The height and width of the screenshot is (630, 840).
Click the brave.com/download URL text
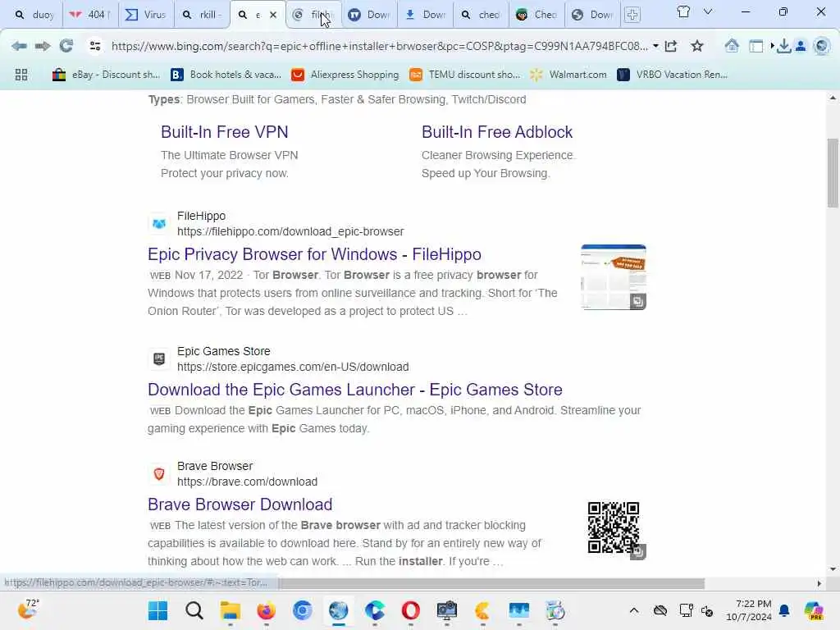pos(247,482)
